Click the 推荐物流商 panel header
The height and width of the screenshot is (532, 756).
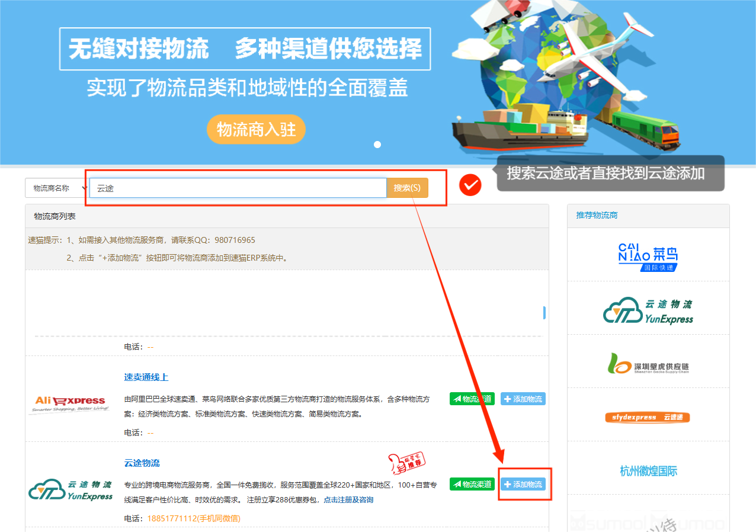[x=648, y=216]
